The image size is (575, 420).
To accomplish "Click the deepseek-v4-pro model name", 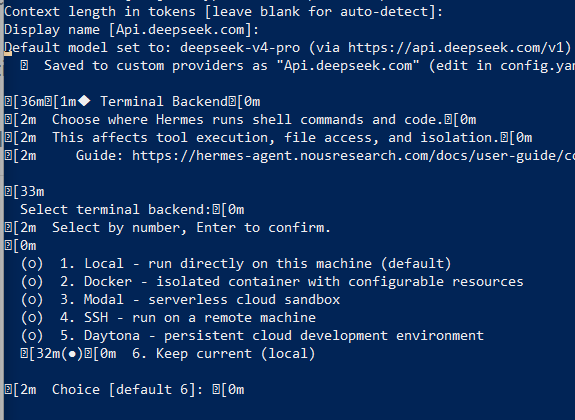I will [240, 48].
